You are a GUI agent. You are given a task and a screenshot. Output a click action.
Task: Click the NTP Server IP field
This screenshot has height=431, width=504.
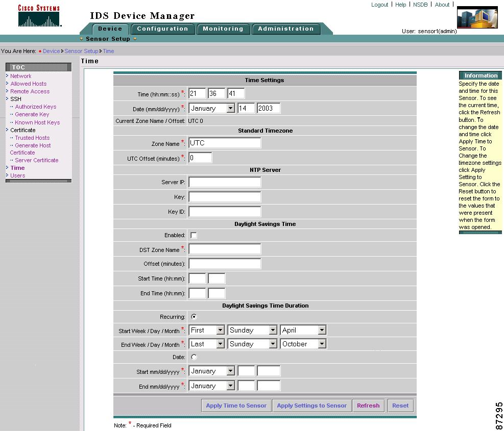tap(225, 182)
